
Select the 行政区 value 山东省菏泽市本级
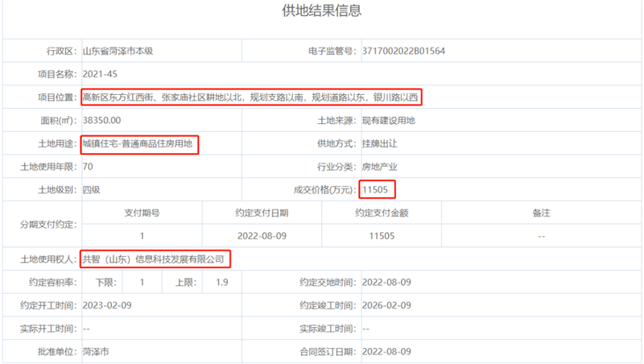(x=118, y=51)
